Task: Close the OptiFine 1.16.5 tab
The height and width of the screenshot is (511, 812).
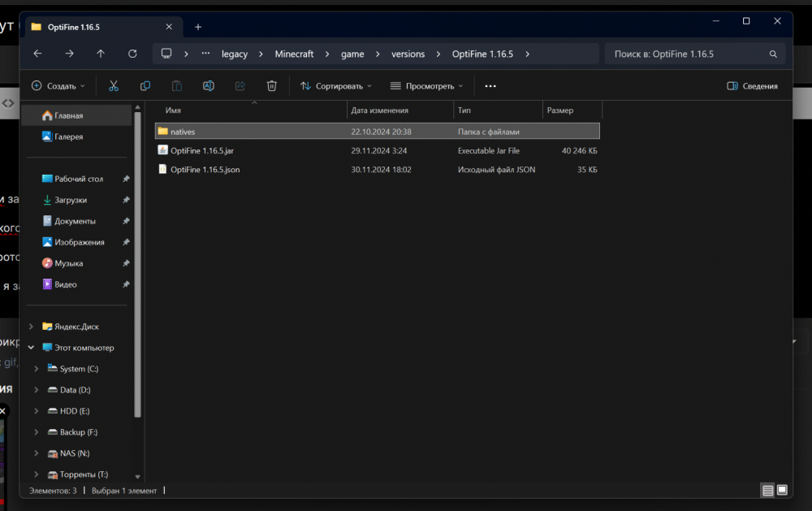Action: click(169, 27)
